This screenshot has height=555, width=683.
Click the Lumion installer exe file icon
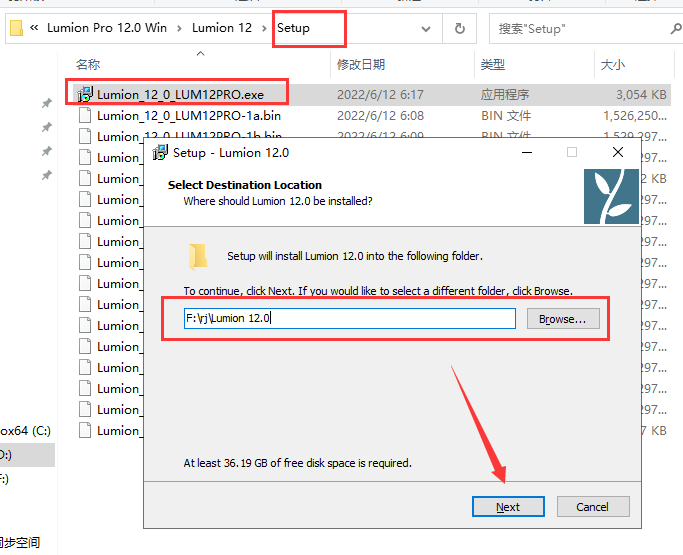click(85, 94)
